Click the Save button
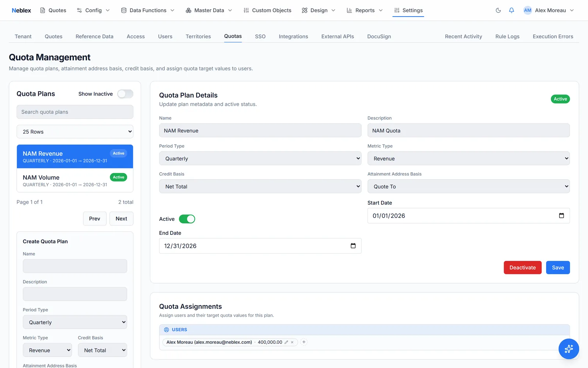This screenshot has height=368, width=588. (x=558, y=268)
